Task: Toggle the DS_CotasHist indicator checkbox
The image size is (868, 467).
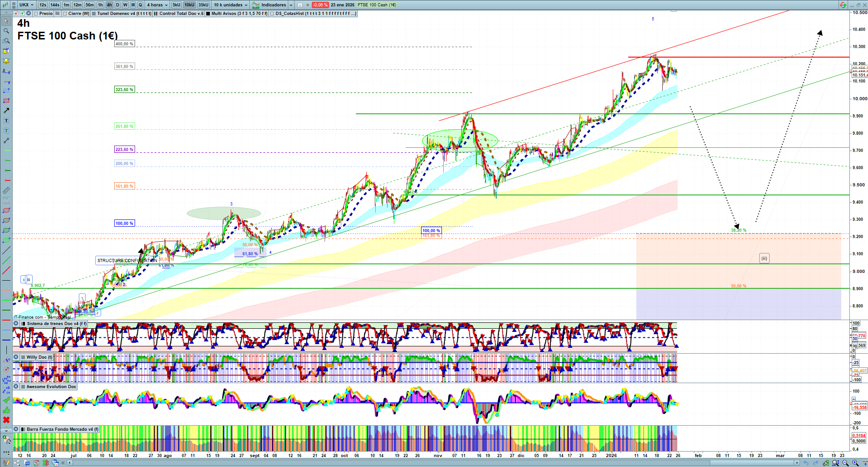Action: pos(272,14)
